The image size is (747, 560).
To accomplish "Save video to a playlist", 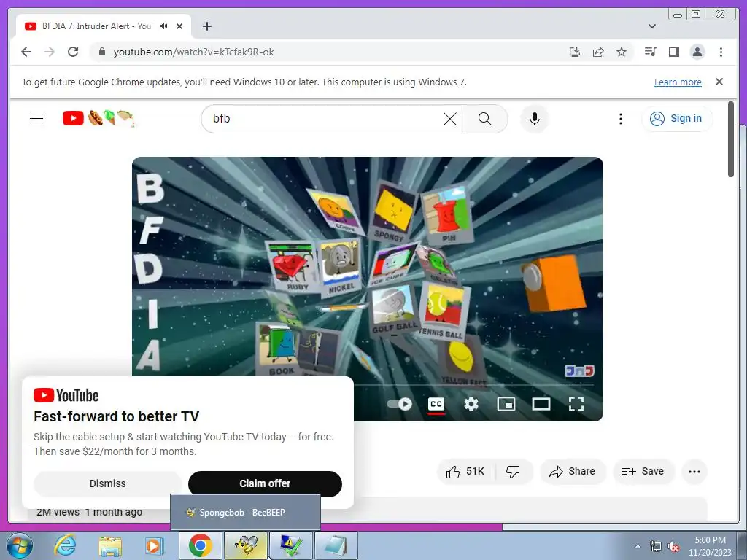I will tap(642, 472).
